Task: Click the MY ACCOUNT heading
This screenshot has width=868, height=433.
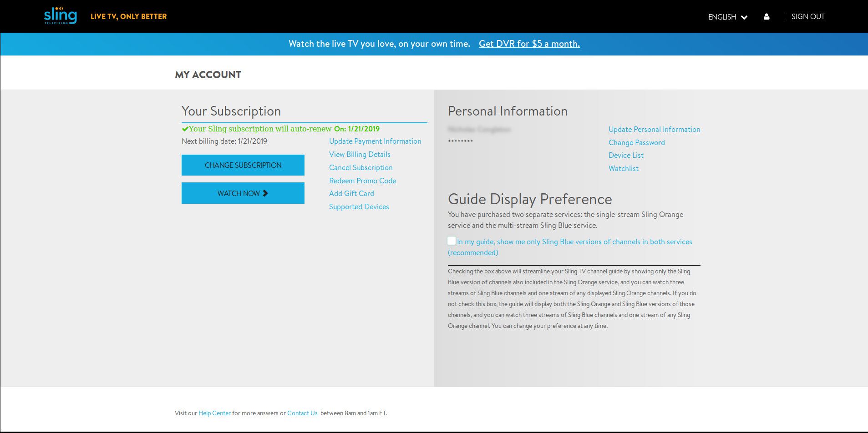Action: point(208,75)
